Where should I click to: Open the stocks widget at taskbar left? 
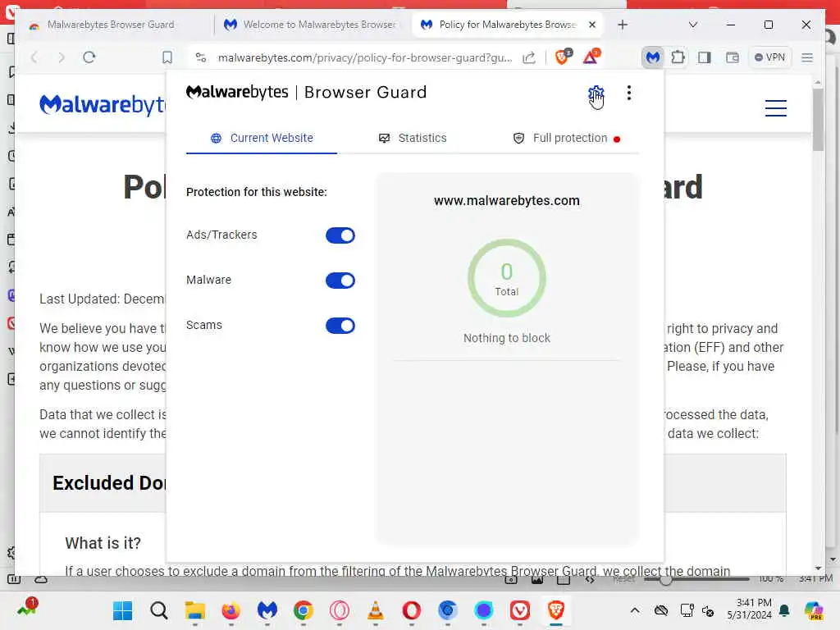point(27,609)
